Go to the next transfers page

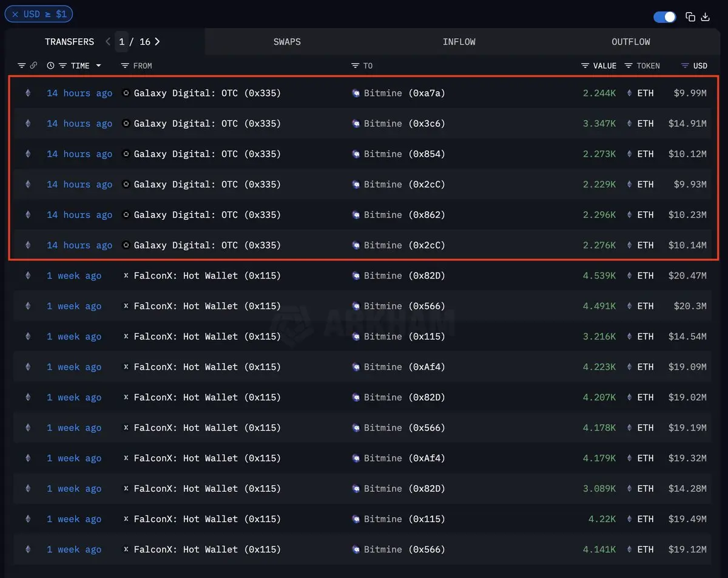point(157,42)
